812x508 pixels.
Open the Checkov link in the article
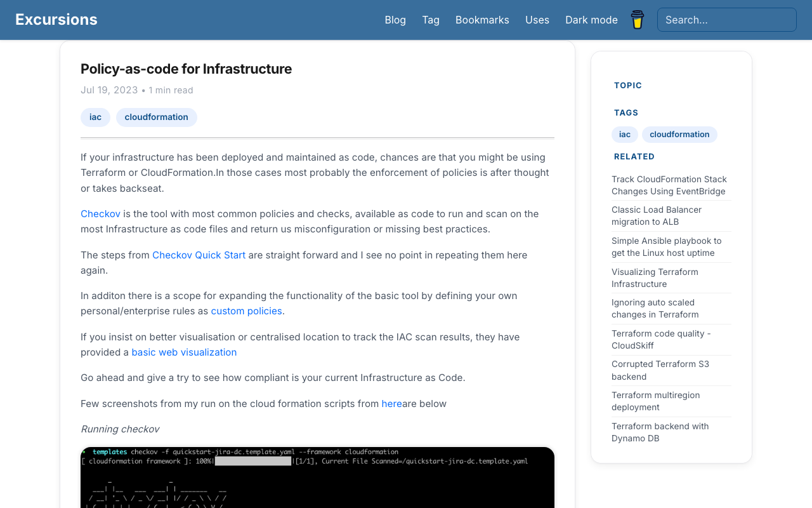point(100,214)
